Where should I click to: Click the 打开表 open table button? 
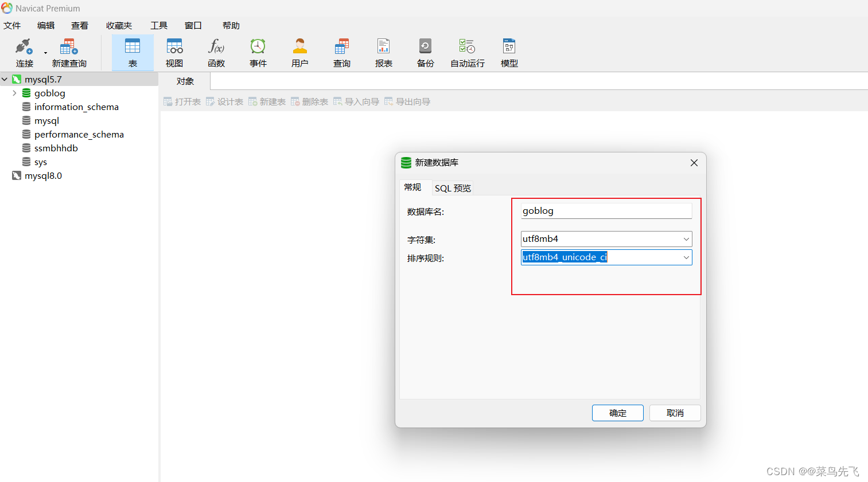[x=182, y=101]
